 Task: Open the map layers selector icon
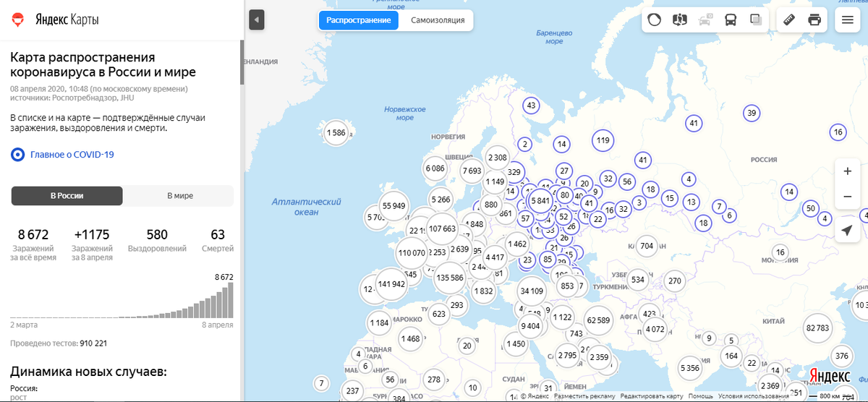pyautogui.click(x=756, y=20)
